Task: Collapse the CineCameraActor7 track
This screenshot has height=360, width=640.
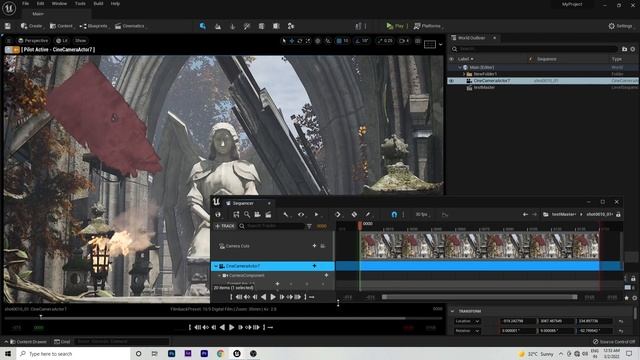Action: point(216,266)
